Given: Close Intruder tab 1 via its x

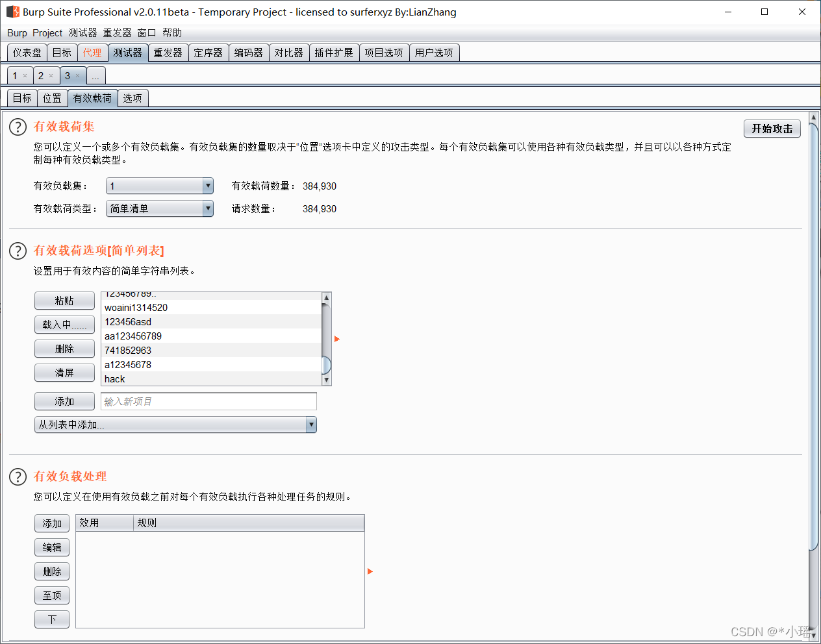Looking at the screenshot, I should point(25,76).
